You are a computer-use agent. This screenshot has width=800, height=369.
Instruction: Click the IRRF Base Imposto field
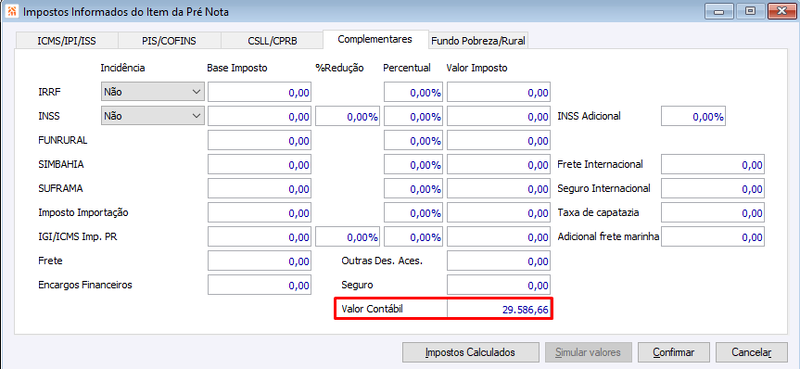point(260,92)
